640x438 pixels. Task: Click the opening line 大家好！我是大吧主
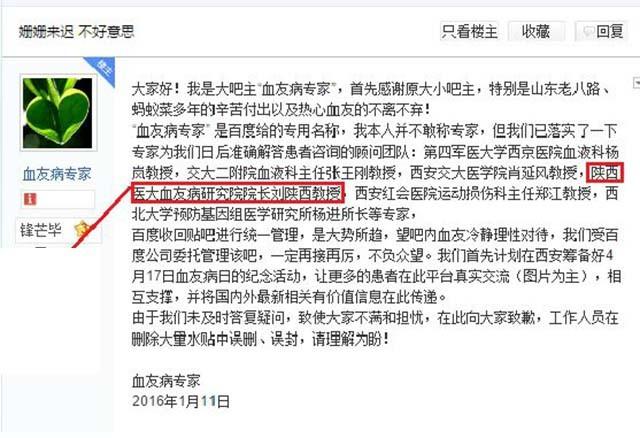(193, 89)
